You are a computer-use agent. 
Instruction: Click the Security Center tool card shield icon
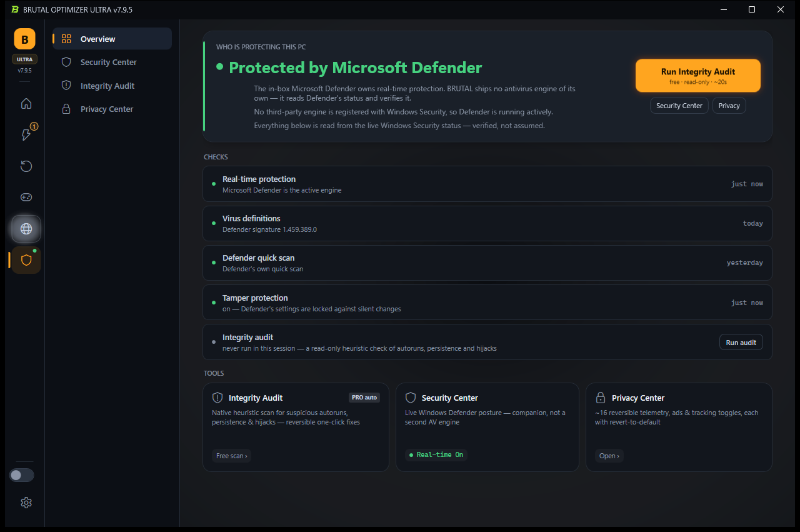tap(411, 398)
